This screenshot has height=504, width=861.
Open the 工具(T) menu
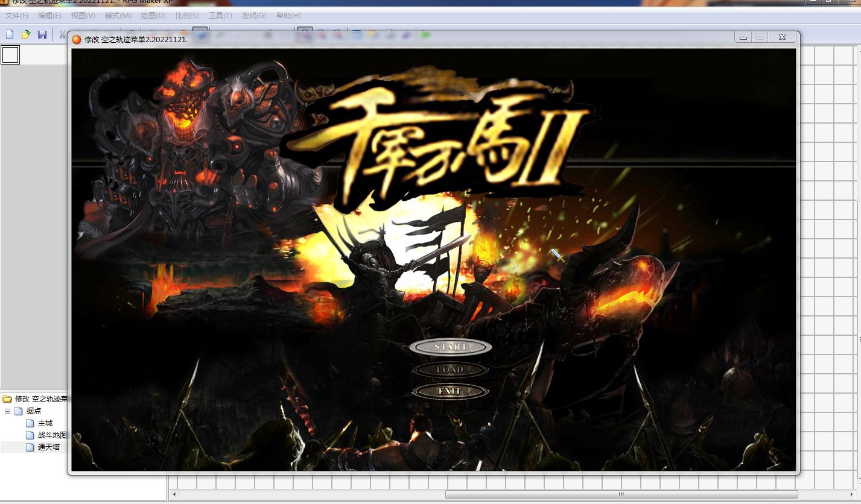pos(220,16)
